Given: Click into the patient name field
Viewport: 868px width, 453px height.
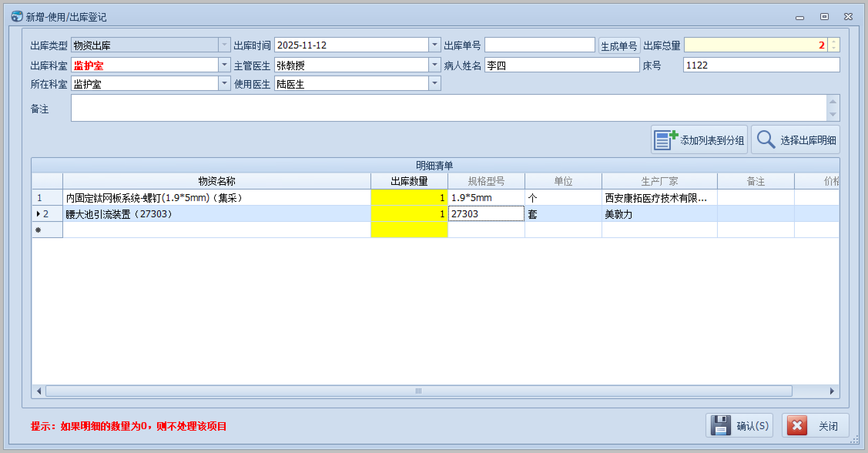Looking at the screenshot, I should tap(561, 65).
